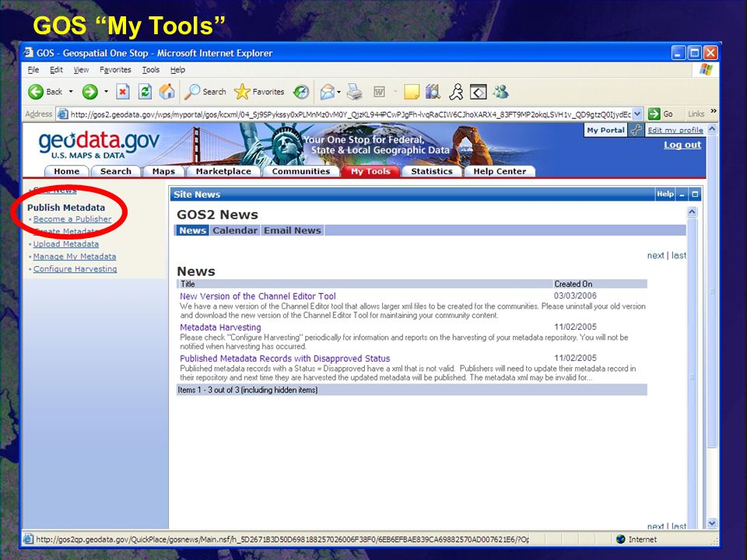Expand the Mail icon dropdown arrow
747x560 pixels.
click(338, 92)
